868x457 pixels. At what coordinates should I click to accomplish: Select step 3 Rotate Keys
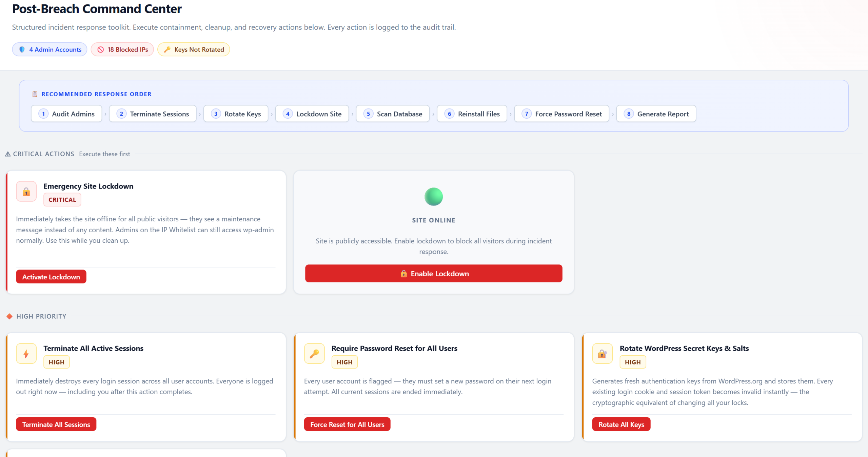[x=236, y=114]
